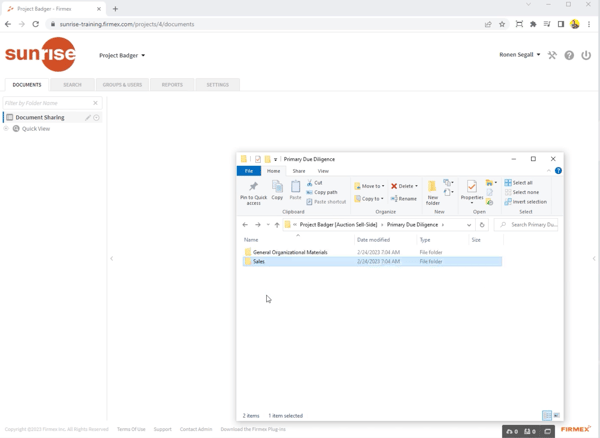The image size is (600, 438).
Task: Open recent locations dropdown in Explorer navigation
Action: pyautogui.click(x=268, y=225)
